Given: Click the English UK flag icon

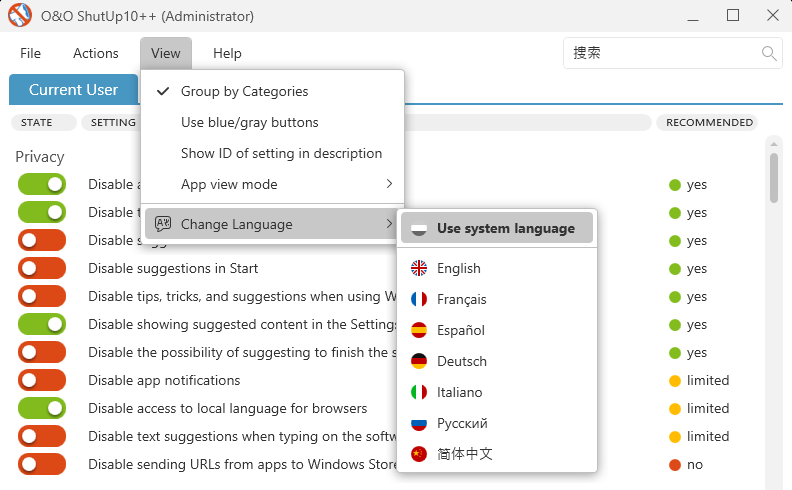Looking at the screenshot, I should tap(419, 268).
